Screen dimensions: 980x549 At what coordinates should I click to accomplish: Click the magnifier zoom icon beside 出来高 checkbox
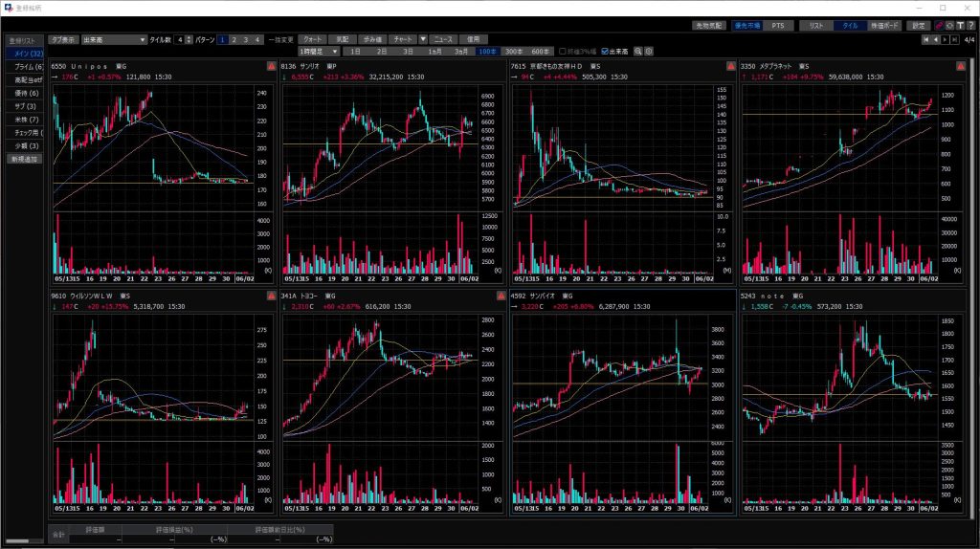[x=638, y=51]
